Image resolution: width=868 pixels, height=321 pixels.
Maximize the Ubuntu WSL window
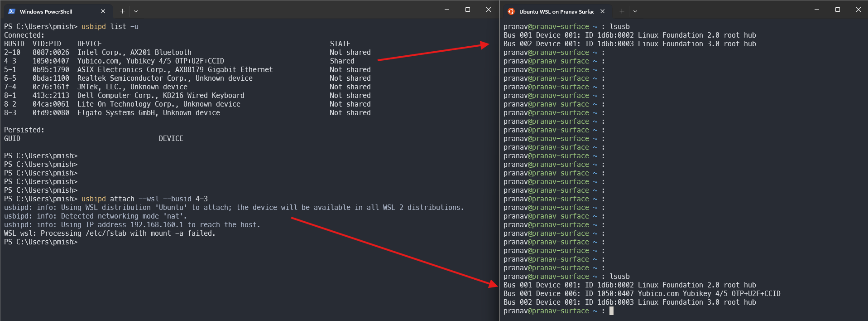(x=838, y=10)
